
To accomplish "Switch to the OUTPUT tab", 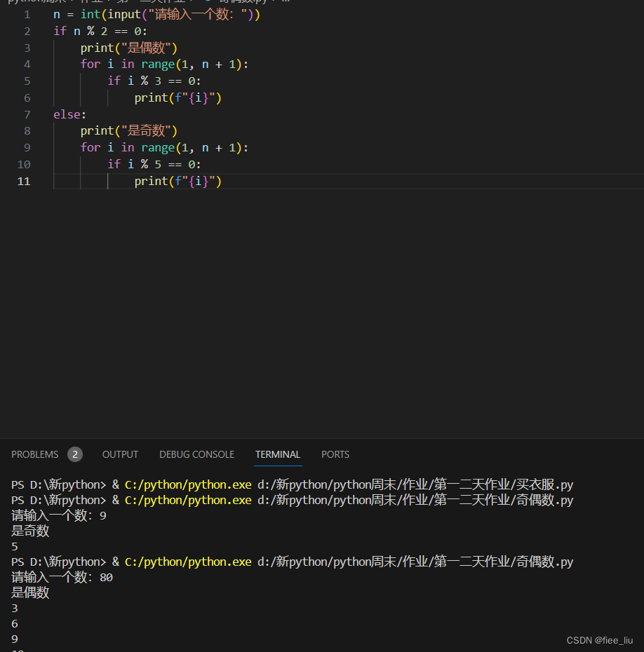I will coord(120,454).
